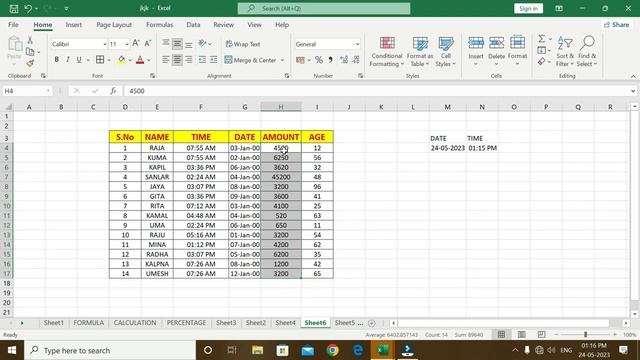
Task: Click Ribbon Display Options icon
Action: click(559, 8)
